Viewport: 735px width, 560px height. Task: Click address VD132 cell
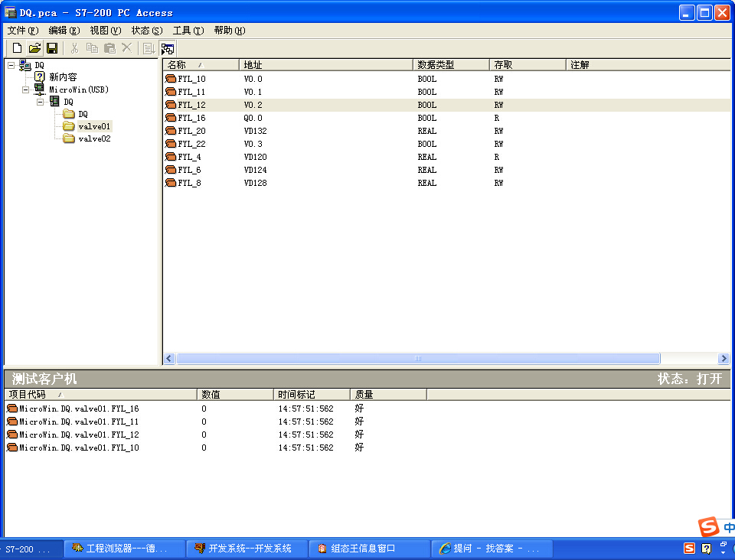pos(256,131)
